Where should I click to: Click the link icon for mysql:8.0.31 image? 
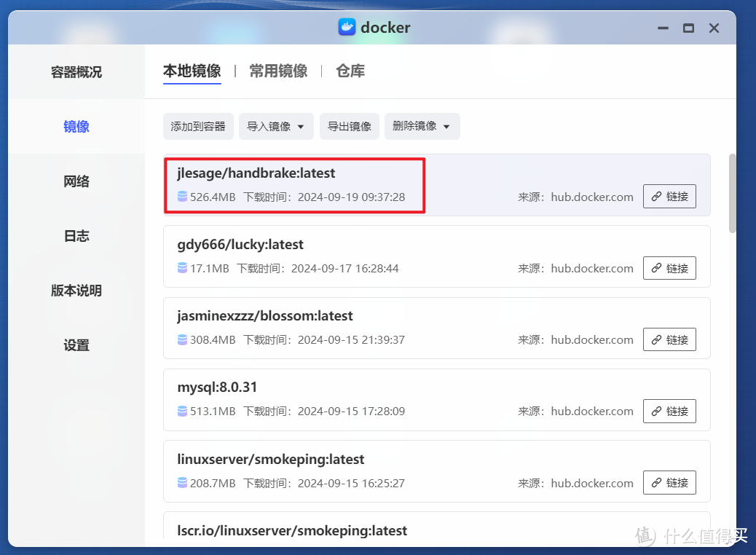tap(669, 411)
